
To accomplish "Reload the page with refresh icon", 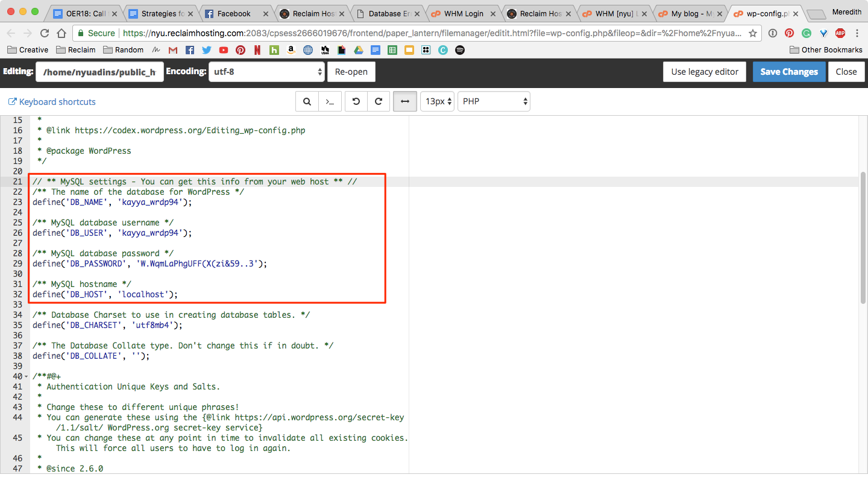I will 45,33.
